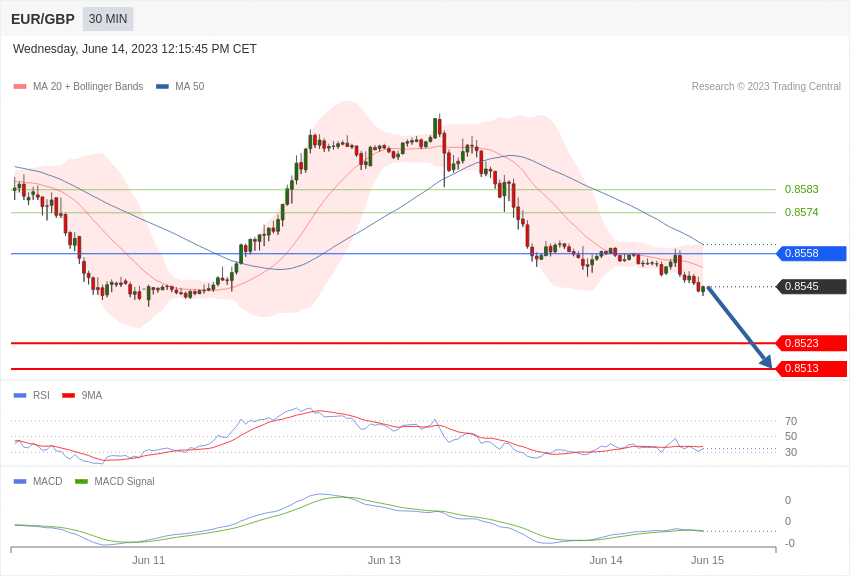Click the RSI 70 axis value
This screenshot has height=576, width=850.
coord(791,421)
